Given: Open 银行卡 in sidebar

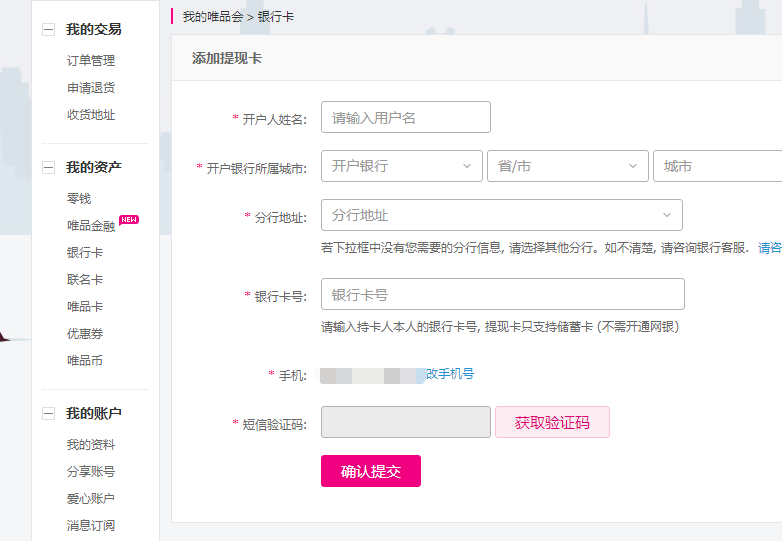Looking at the screenshot, I should [85, 252].
